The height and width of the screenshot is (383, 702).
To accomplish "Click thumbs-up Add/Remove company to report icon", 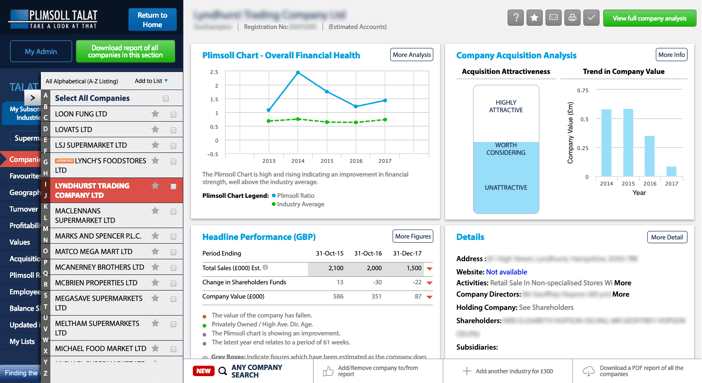I will coord(328,371).
